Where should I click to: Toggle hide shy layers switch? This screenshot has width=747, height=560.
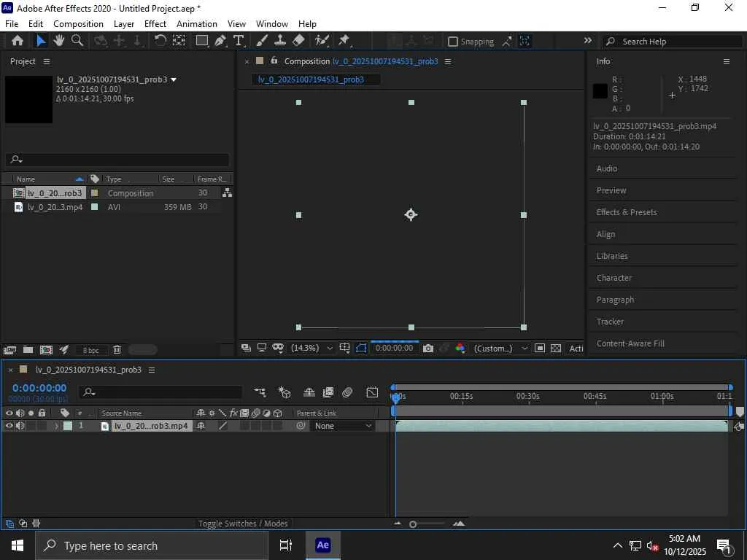coord(309,392)
